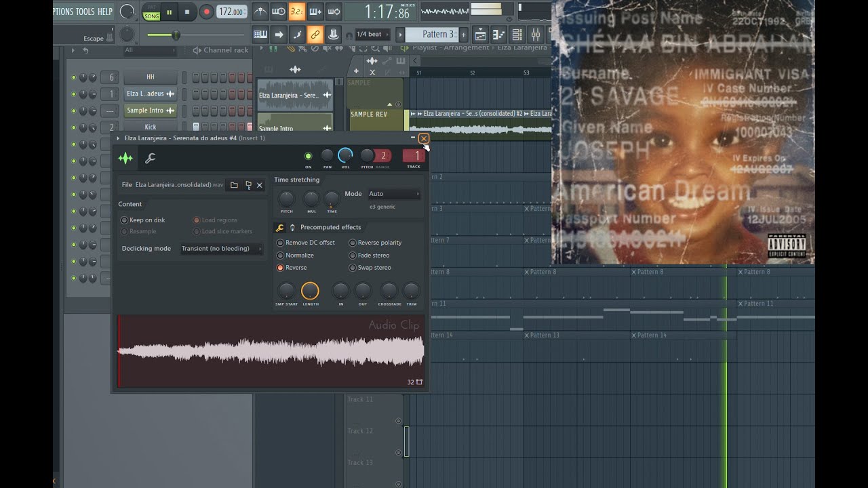
Task: Switch to SONG mode
Action: 151,15
